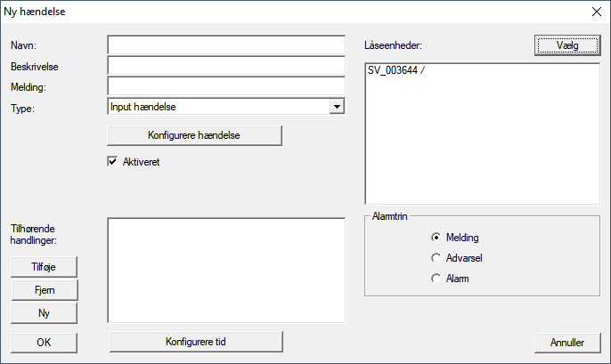The width and height of the screenshot is (611, 364).
Task: Click the Vælg button for Låseenheder
Action: point(567,44)
